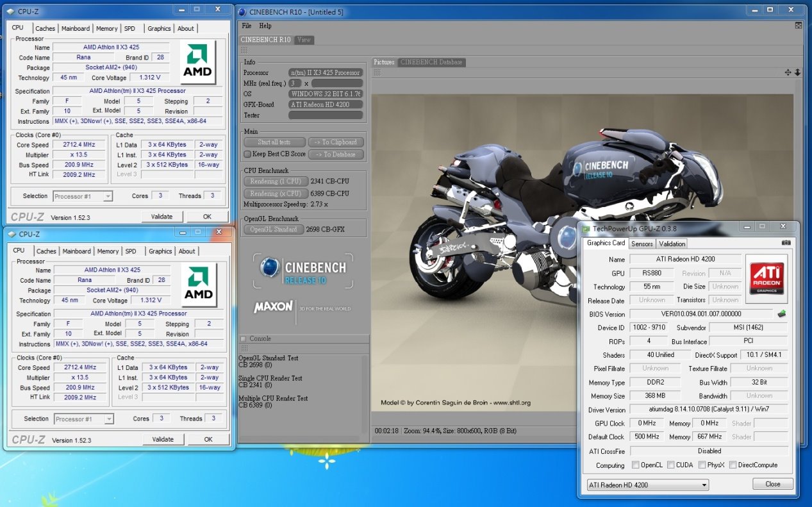Click Core Speed value in upper CPU-Z
This screenshot has width=812, height=507.
pyautogui.click(x=79, y=145)
